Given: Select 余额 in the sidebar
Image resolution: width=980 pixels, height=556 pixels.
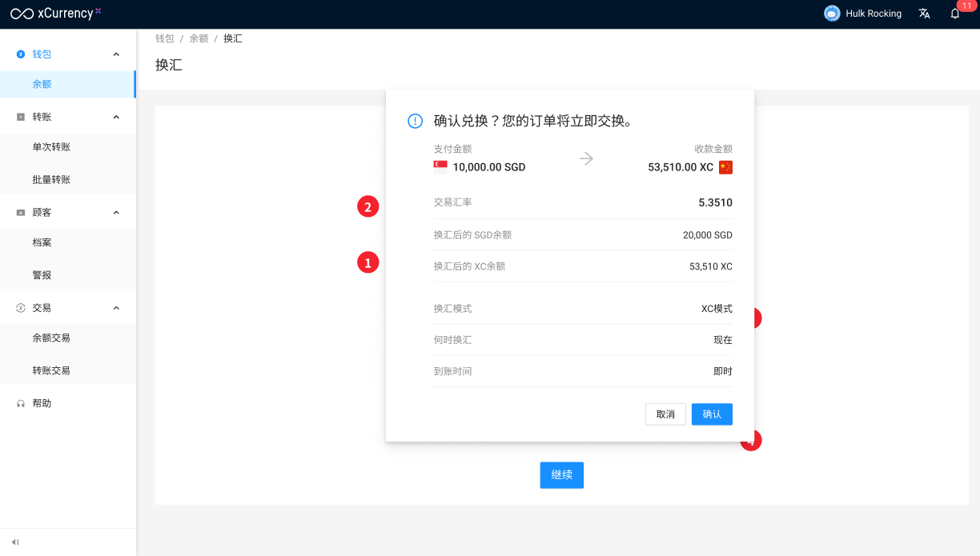Looking at the screenshot, I should [67, 84].
